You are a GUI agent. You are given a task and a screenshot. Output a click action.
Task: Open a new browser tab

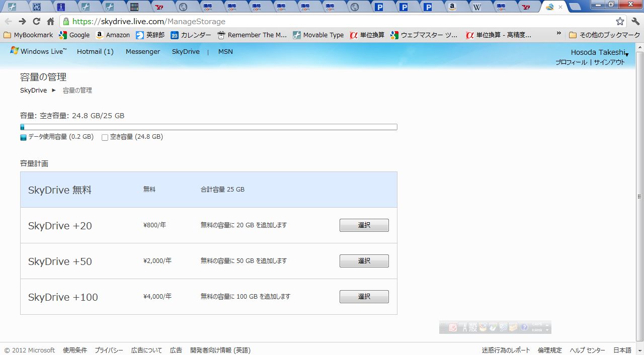[x=575, y=7]
